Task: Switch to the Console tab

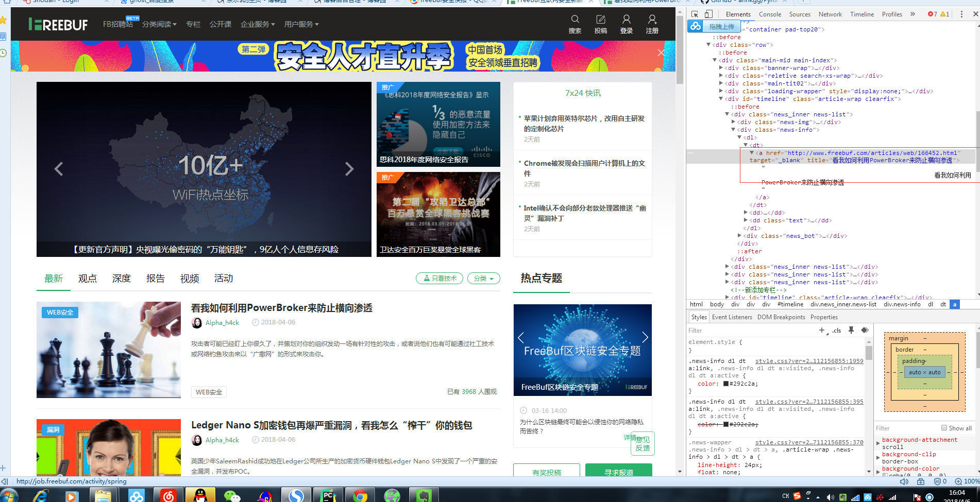Action: coord(770,14)
